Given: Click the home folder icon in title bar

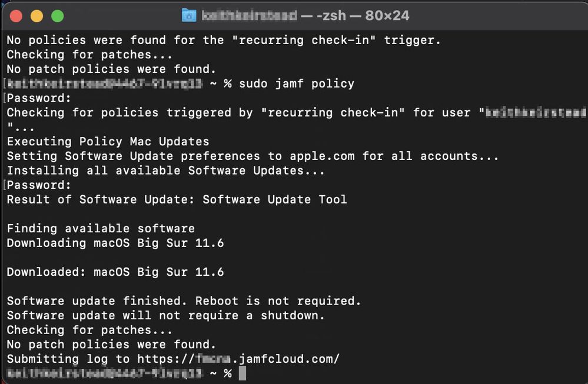Looking at the screenshot, I should click(x=189, y=15).
